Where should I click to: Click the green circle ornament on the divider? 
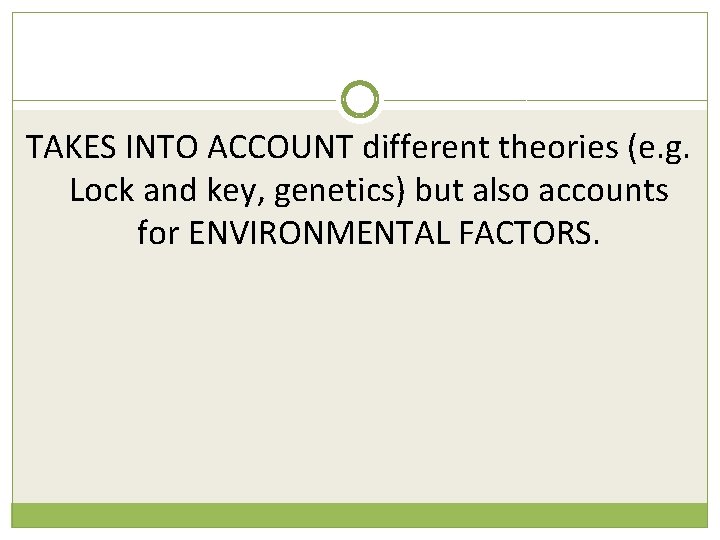(360, 100)
